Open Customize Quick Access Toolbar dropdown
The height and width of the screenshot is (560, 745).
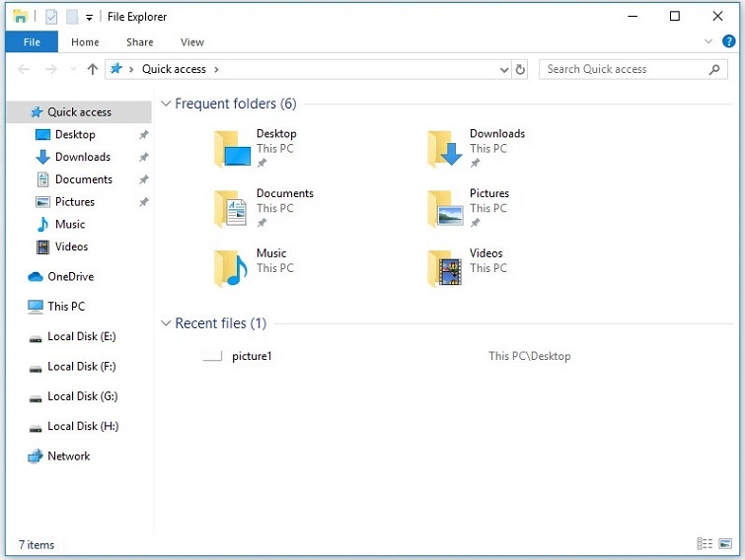(x=89, y=18)
